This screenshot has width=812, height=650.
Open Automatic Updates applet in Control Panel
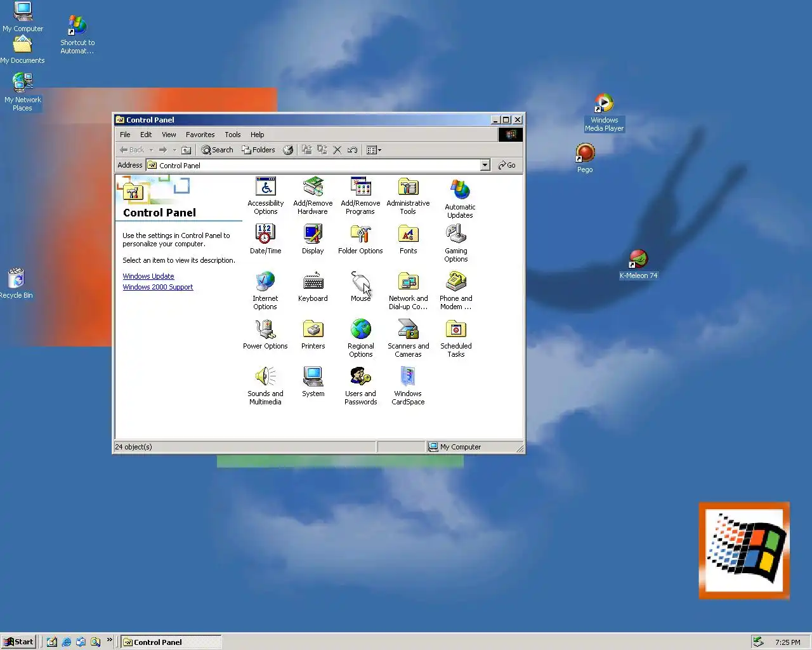tap(460, 190)
